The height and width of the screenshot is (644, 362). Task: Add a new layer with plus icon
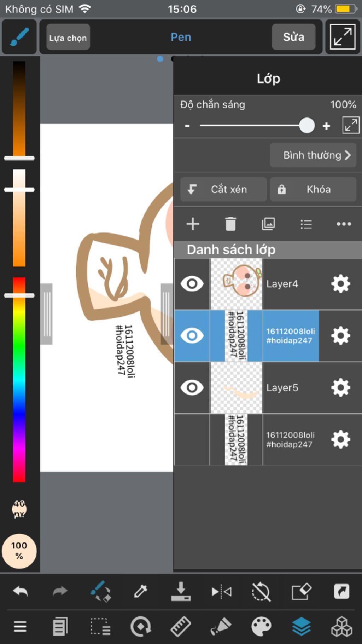tap(193, 224)
